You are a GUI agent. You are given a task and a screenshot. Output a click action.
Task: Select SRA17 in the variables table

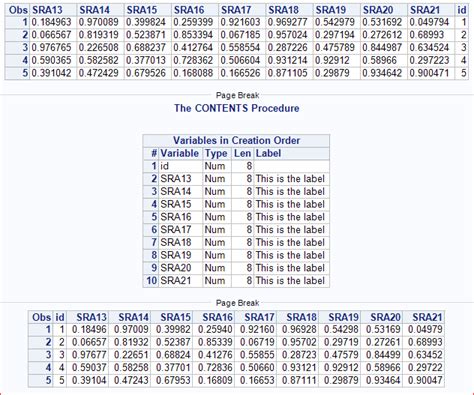(x=176, y=230)
